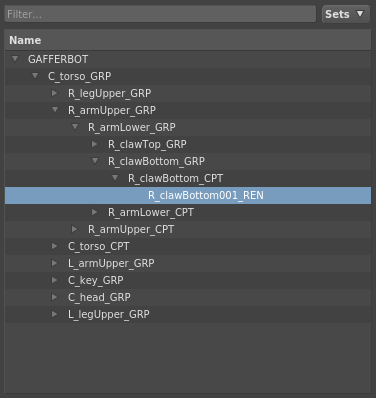
Task: Select the C_torso_GRP row label
Action: [80, 76]
